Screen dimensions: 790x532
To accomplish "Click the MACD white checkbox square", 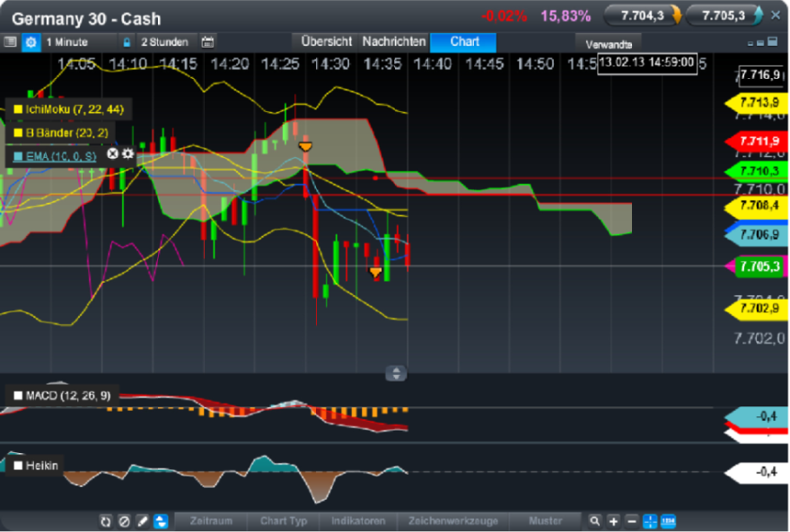I will tap(18, 396).
